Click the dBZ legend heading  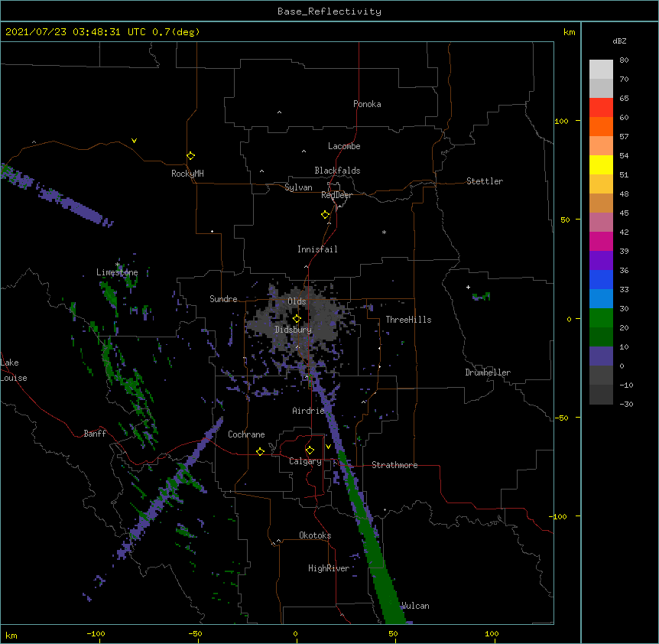tap(619, 41)
